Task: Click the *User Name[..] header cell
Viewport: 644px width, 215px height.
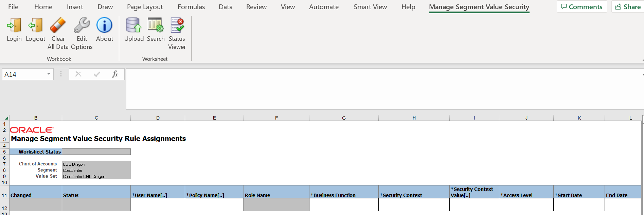Action: 158,192
